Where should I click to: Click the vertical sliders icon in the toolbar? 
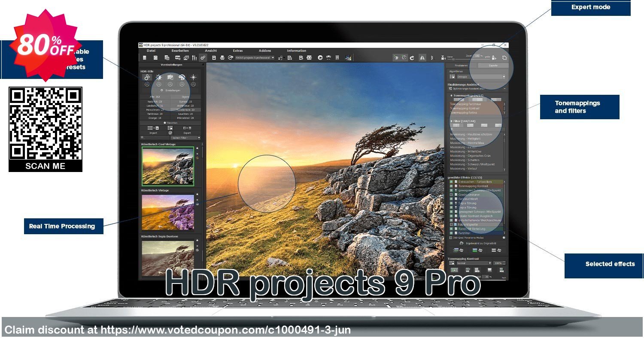[x=194, y=57]
